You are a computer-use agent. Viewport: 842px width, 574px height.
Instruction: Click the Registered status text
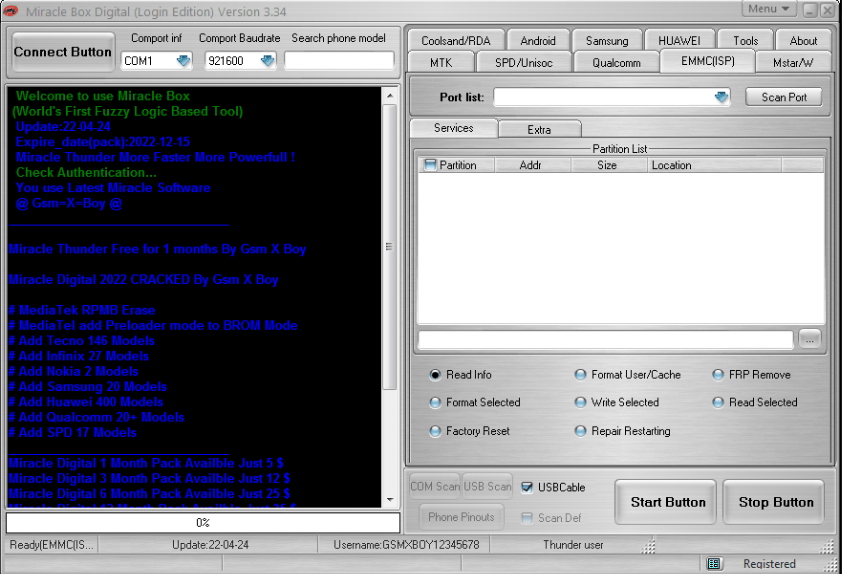click(x=769, y=564)
